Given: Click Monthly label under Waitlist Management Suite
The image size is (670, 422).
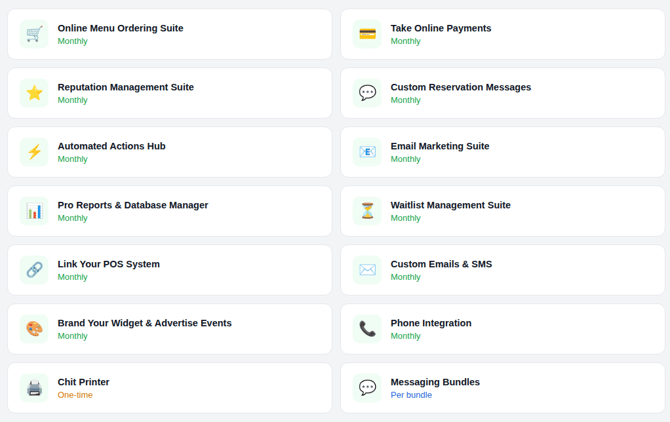Looking at the screenshot, I should click(x=405, y=218).
